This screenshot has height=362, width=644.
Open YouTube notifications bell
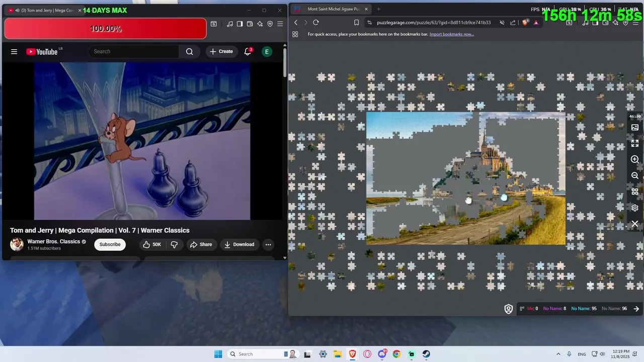click(x=248, y=51)
